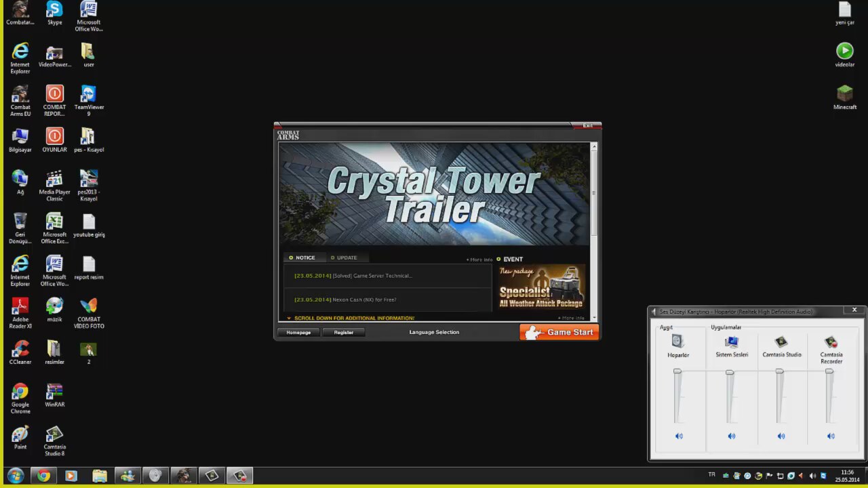Select the Bilgisayar desktop icon
Viewport: 868px width, 488px height.
[x=20, y=141]
